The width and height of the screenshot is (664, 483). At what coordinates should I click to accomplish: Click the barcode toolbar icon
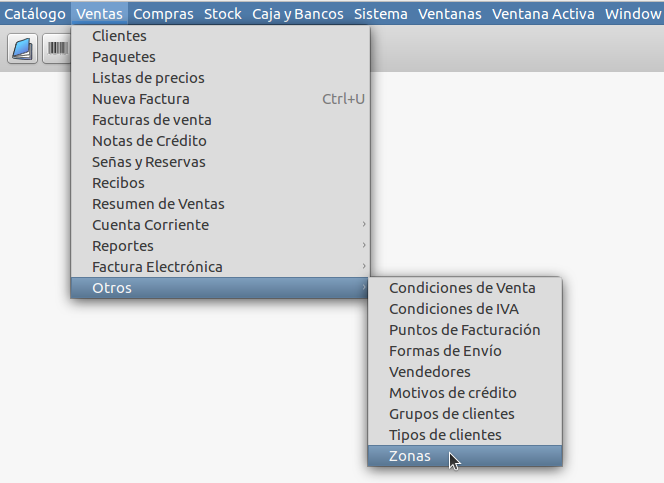coord(57,49)
